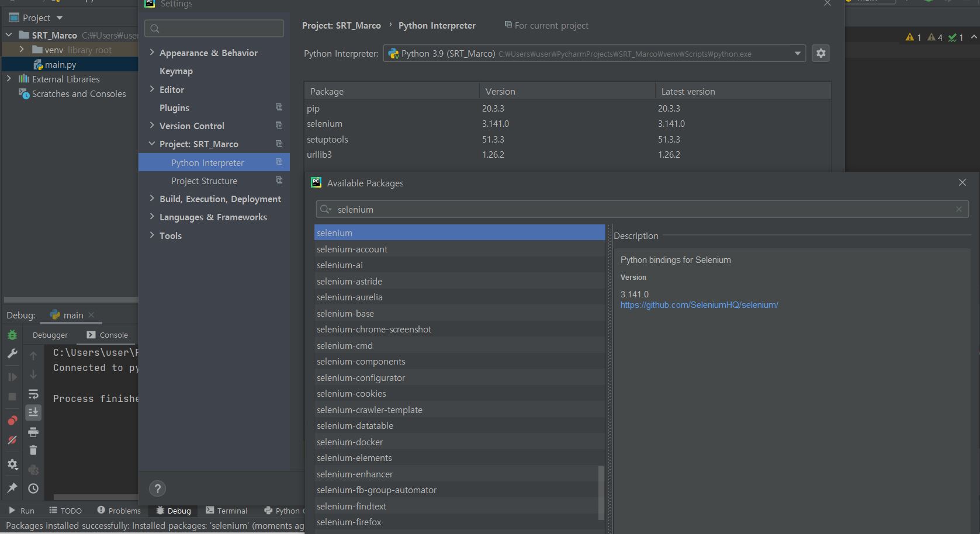
Task: Click the Python console prompt icon
Action: point(33,470)
